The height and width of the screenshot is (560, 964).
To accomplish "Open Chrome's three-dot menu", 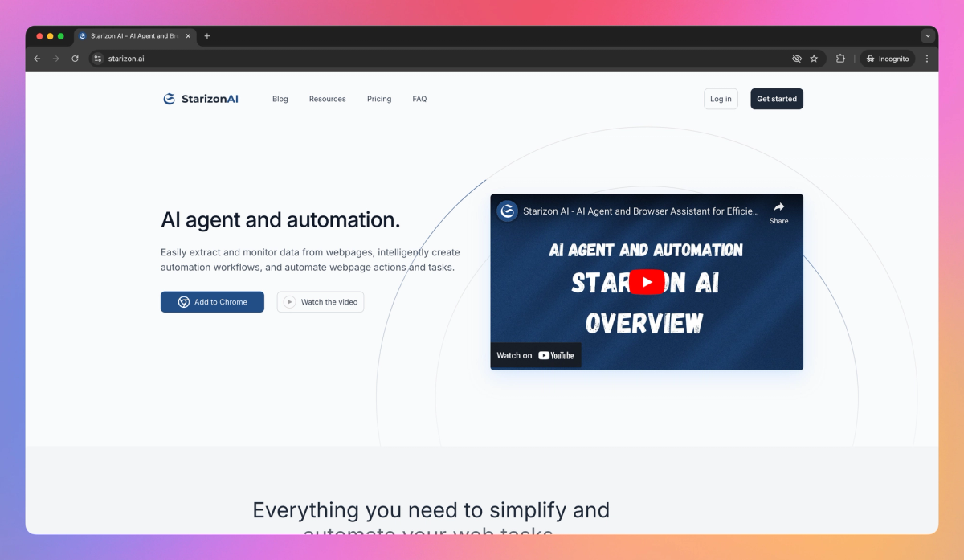I will pos(926,58).
